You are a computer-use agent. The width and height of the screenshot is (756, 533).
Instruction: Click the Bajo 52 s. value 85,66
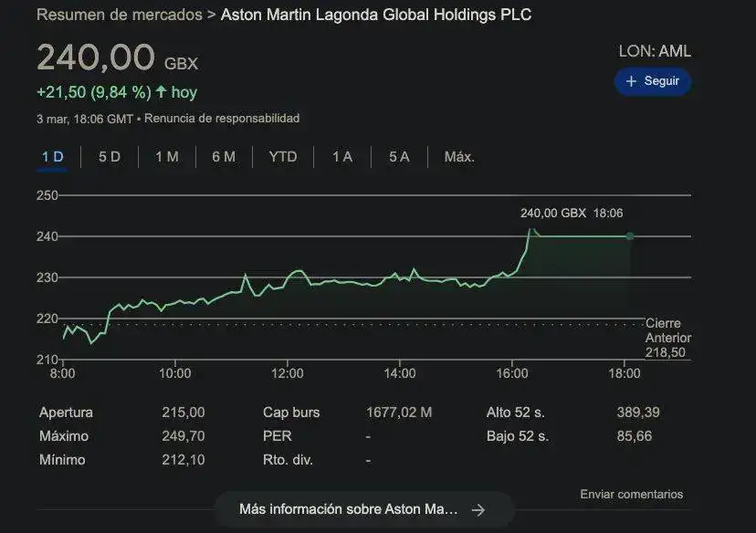pos(634,436)
